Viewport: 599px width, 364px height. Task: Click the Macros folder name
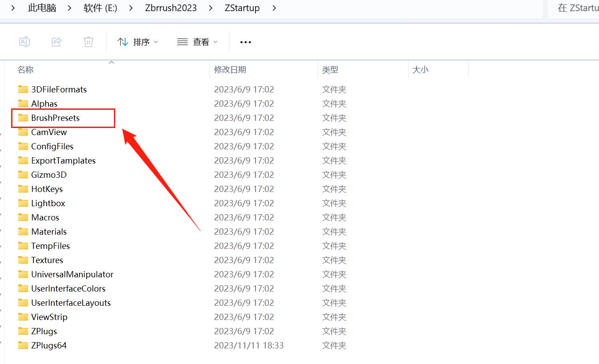click(45, 217)
